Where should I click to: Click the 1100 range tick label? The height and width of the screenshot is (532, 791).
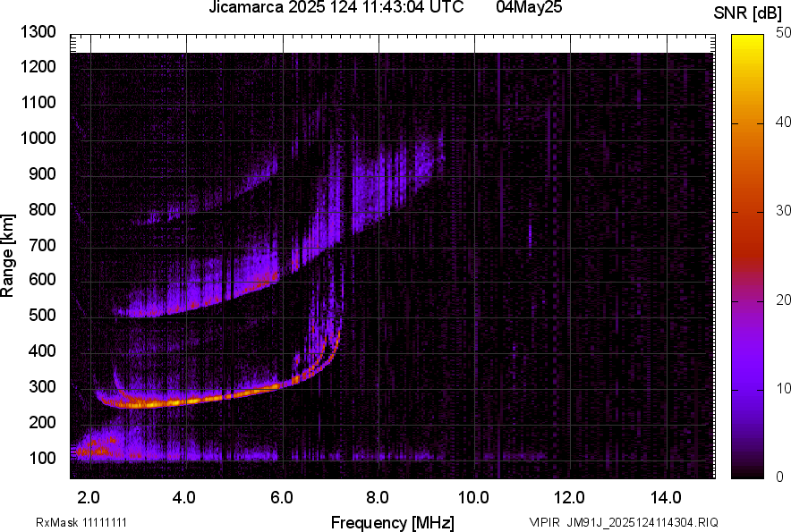coord(38,102)
